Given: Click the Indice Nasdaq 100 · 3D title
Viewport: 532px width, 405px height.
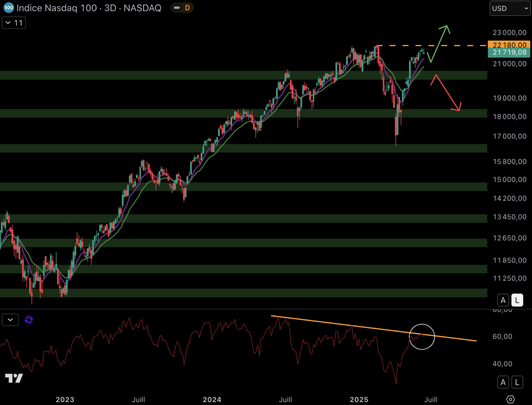Looking at the screenshot, I should pos(89,8).
